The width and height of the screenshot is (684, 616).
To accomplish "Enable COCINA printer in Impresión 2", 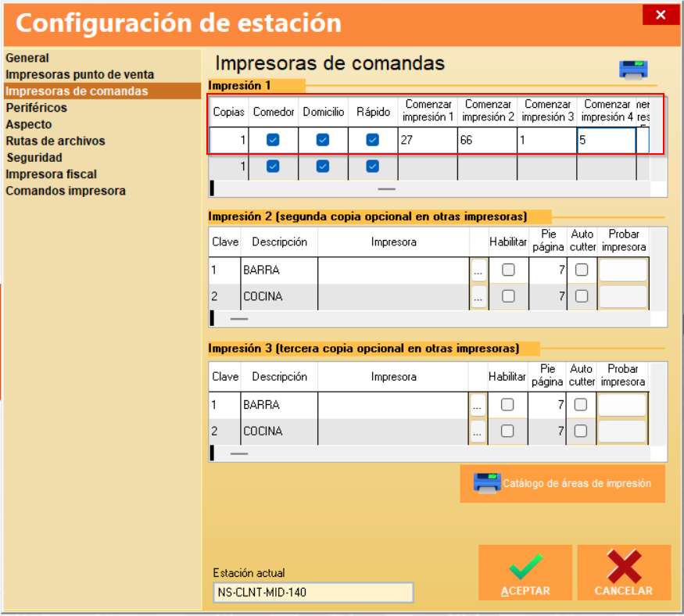I will coord(508,296).
